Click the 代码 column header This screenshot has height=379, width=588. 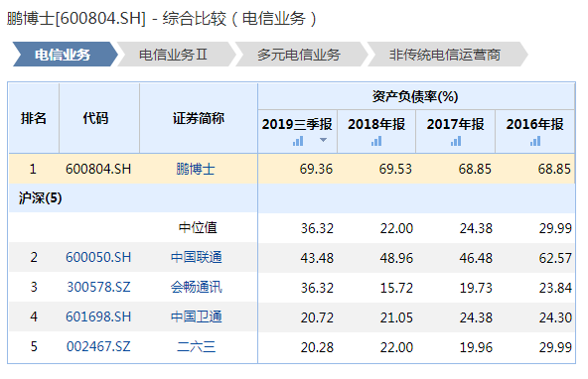pos(99,118)
